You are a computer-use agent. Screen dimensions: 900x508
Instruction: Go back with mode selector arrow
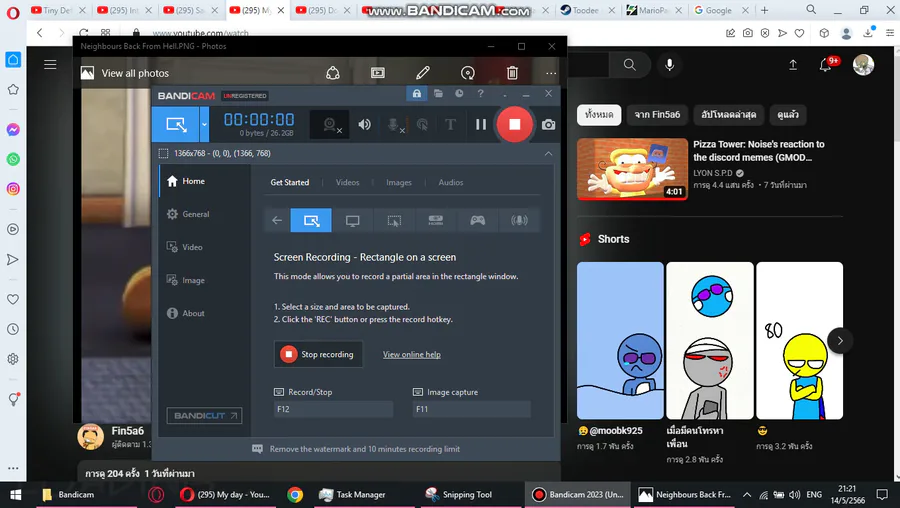[x=277, y=220]
